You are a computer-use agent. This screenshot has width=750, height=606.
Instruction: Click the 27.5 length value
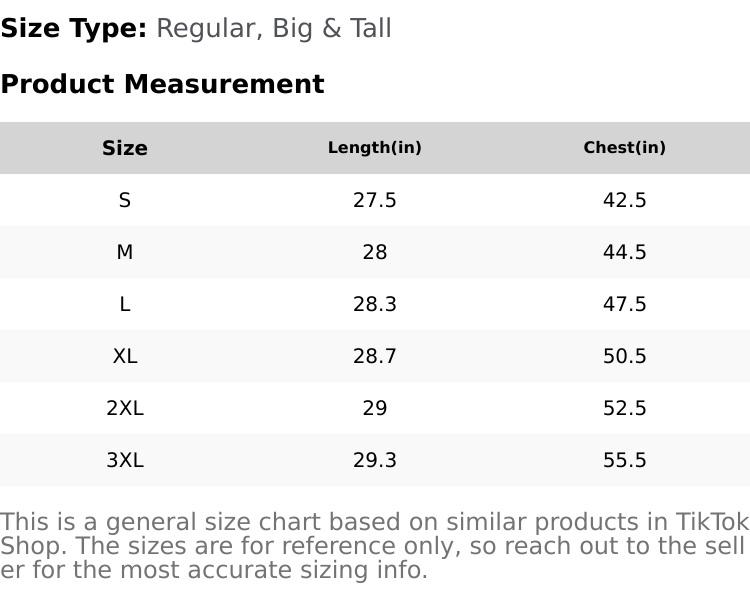[375, 200]
